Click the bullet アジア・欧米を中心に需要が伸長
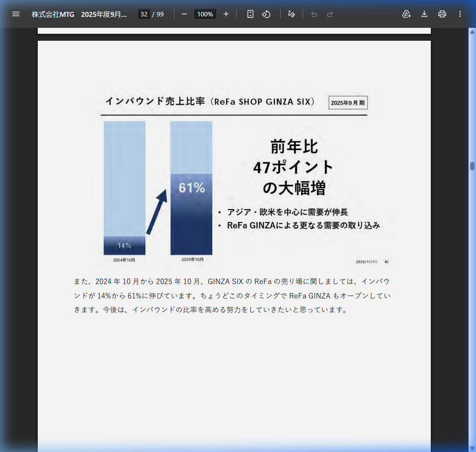The height and width of the screenshot is (452, 476). pyautogui.click(x=287, y=212)
